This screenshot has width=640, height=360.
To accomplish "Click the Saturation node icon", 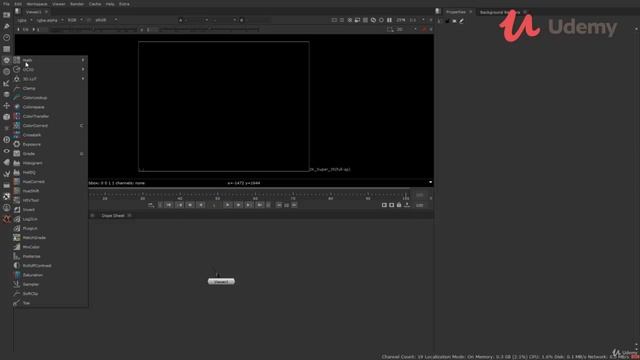I will click(x=17, y=275).
